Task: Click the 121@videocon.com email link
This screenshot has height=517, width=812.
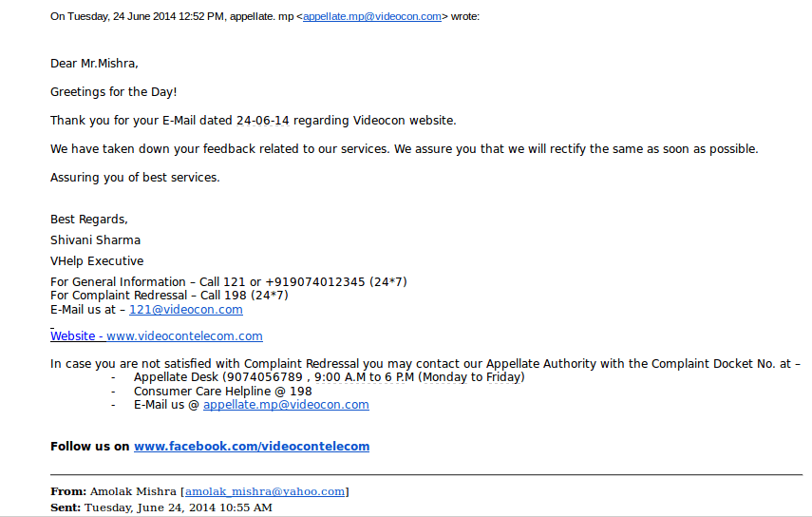Action: tap(186, 310)
